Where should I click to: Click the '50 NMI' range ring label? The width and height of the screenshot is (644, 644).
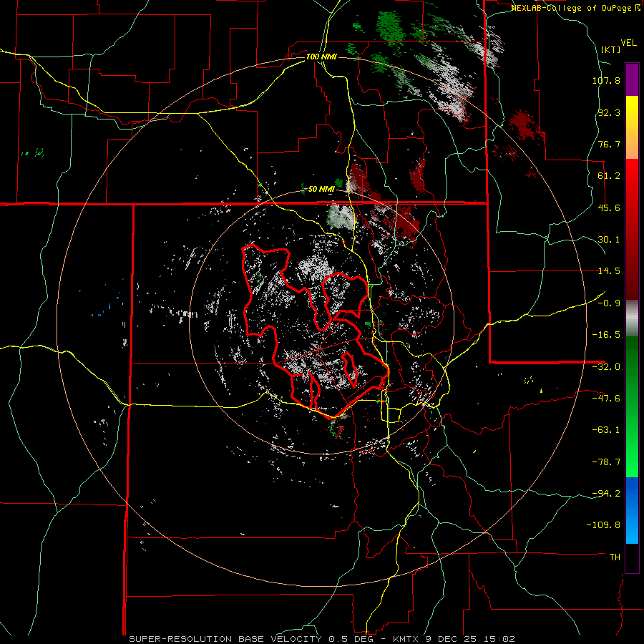point(321,189)
